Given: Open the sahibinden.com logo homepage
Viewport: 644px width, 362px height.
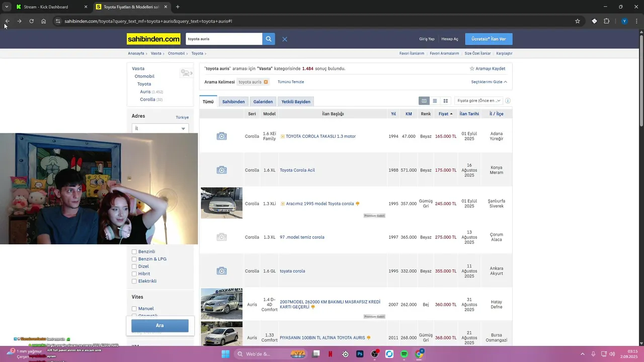Looking at the screenshot, I should pos(153,39).
